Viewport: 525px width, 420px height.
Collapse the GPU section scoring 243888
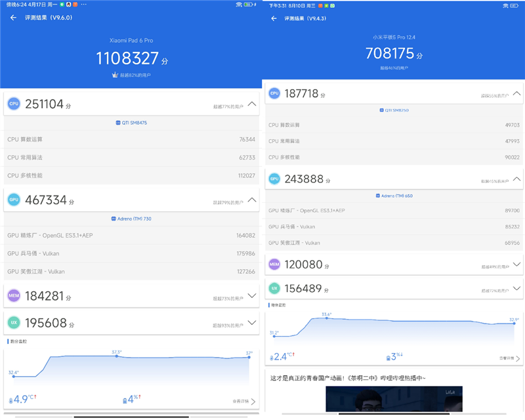(517, 178)
